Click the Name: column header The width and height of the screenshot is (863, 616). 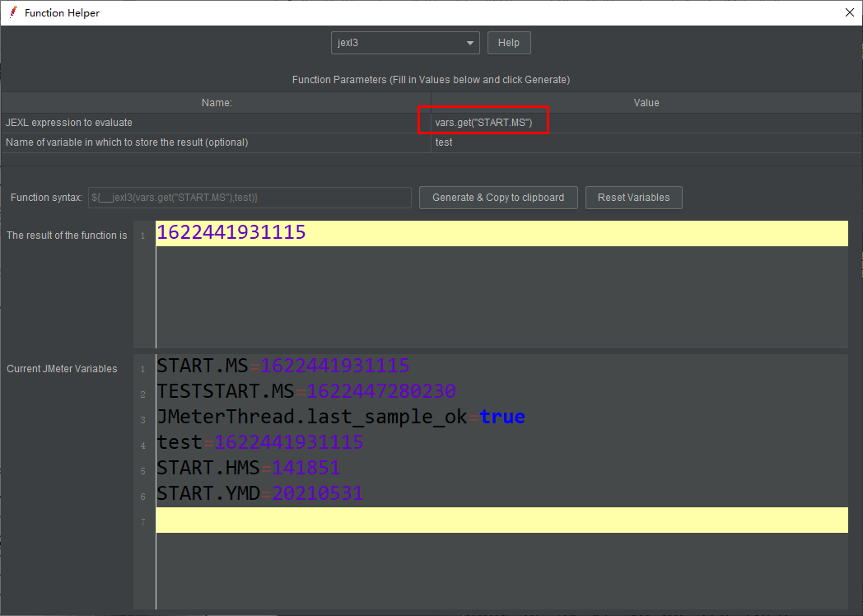[x=217, y=103]
